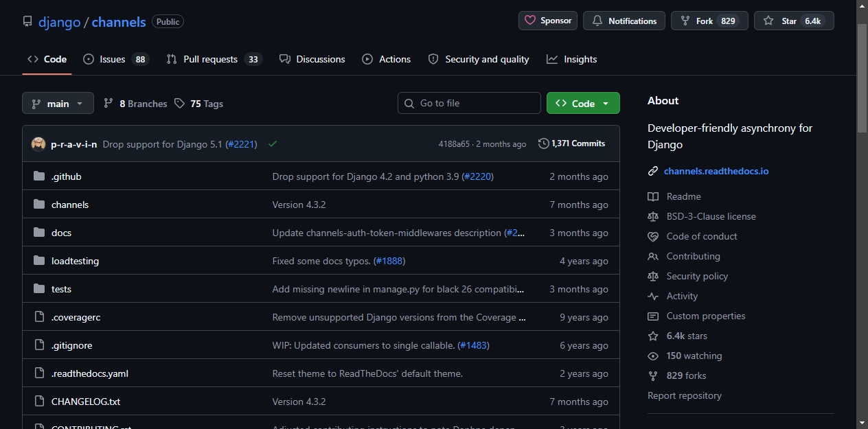
Task: Click the Readme book icon in About
Action: point(653,196)
